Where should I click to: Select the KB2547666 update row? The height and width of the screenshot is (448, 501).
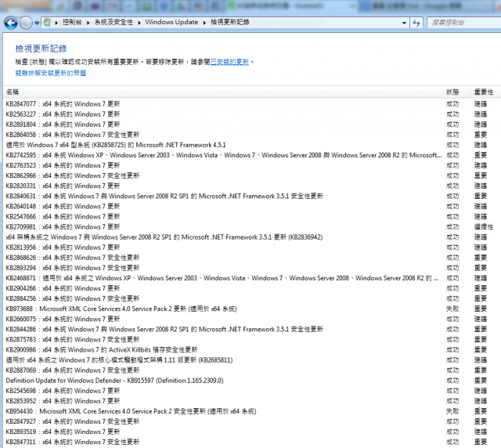tap(250, 216)
